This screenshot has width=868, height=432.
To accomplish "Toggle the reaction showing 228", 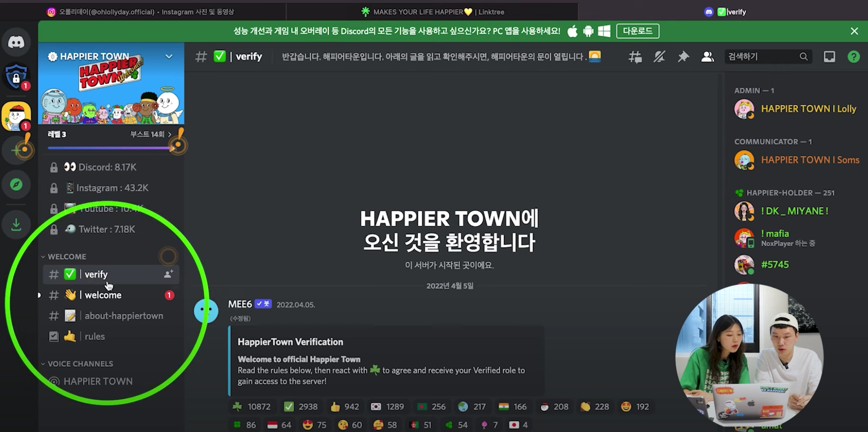I will (x=595, y=407).
